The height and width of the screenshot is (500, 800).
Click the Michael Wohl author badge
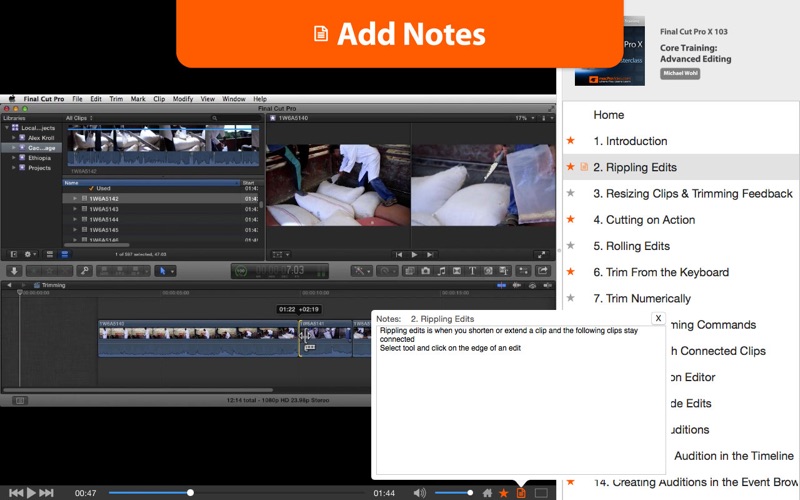[680, 73]
